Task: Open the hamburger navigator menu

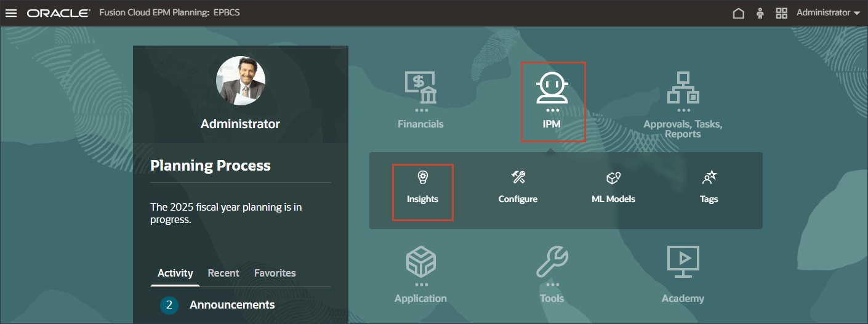Action: pyautogui.click(x=11, y=13)
